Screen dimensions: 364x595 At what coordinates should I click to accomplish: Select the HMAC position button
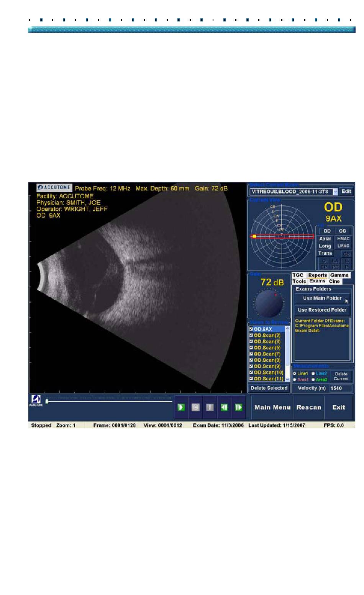pos(343,239)
